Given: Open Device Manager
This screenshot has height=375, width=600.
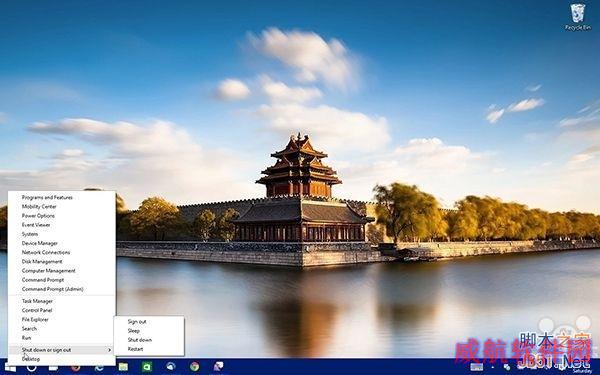Looking at the screenshot, I should pyautogui.click(x=39, y=243).
